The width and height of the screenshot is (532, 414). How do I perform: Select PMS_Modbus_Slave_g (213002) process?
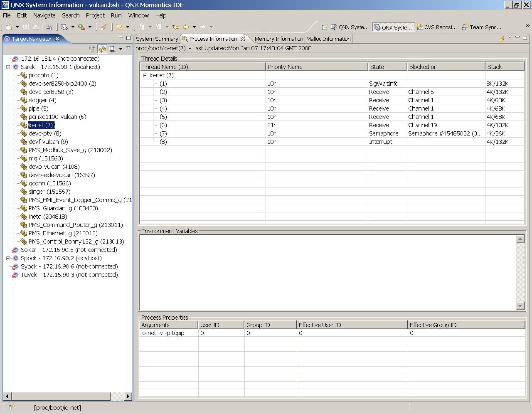click(70, 150)
